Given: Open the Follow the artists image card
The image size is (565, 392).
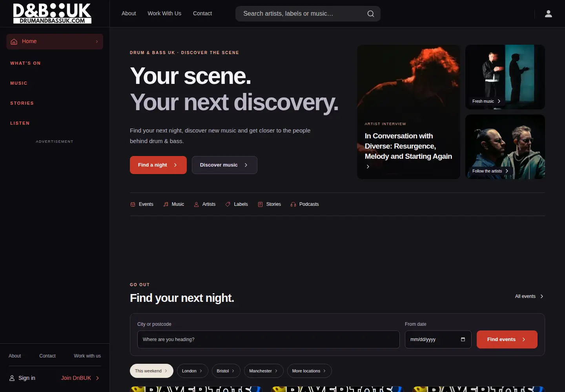Looking at the screenshot, I should click(x=505, y=147).
